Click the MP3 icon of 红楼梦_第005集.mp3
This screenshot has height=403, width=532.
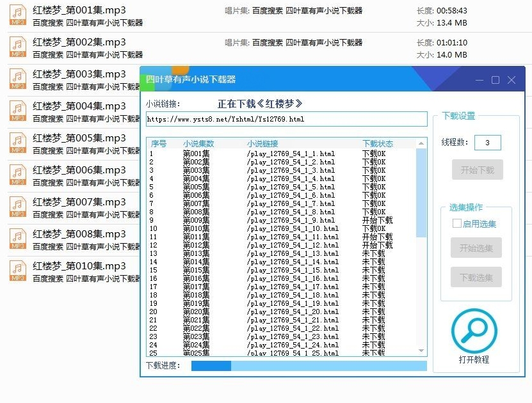click(18, 143)
